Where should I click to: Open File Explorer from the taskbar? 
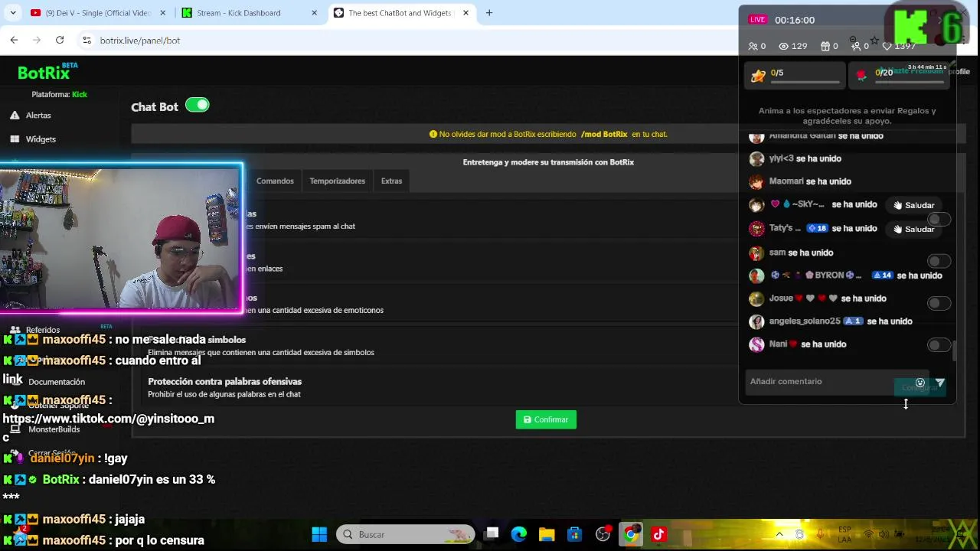tap(547, 534)
